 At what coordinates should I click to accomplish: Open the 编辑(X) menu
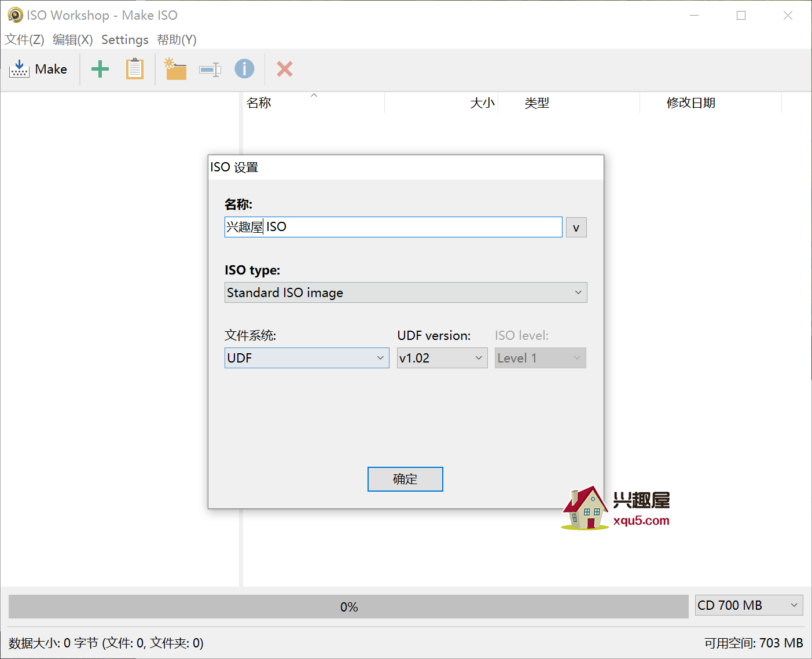(72, 39)
